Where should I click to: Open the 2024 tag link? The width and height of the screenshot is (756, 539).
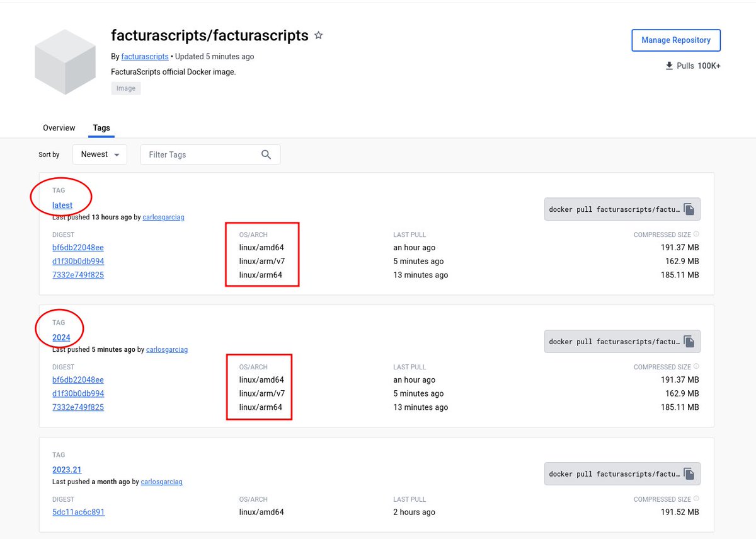pos(61,338)
